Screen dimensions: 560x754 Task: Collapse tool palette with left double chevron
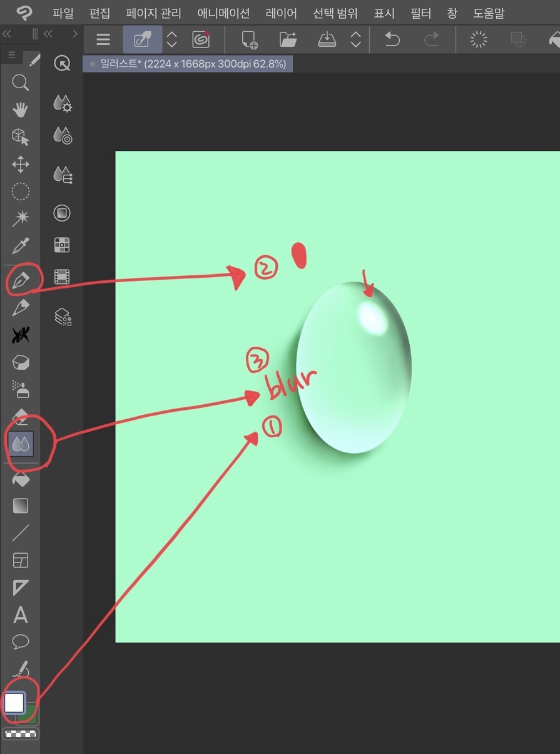pyautogui.click(x=7, y=34)
